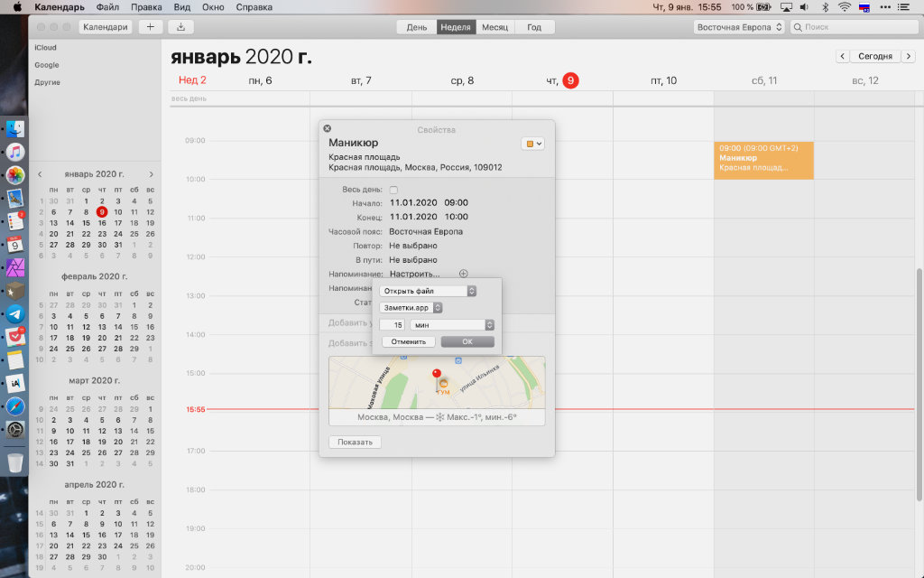Click the Часовой пояс value Восточная Европа

click(426, 232)
